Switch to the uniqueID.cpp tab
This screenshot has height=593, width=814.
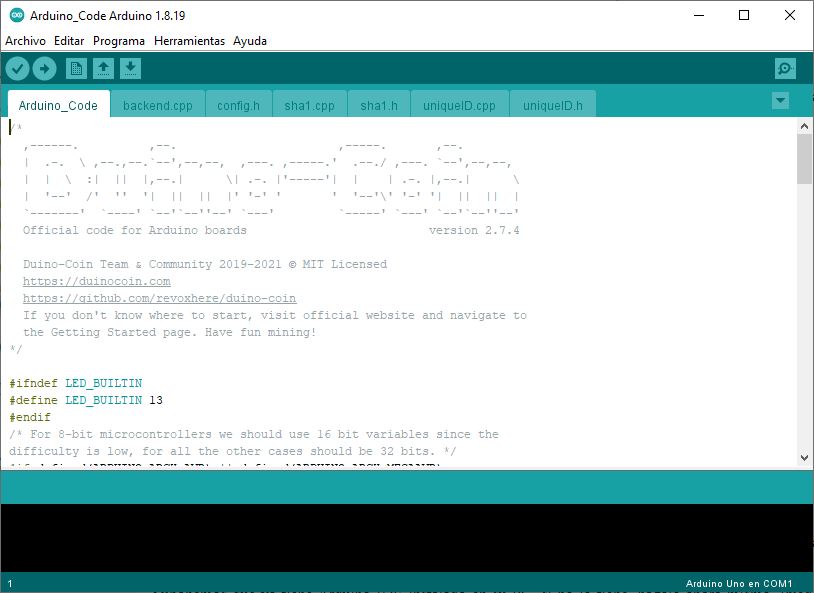click(x=459, y=104)
